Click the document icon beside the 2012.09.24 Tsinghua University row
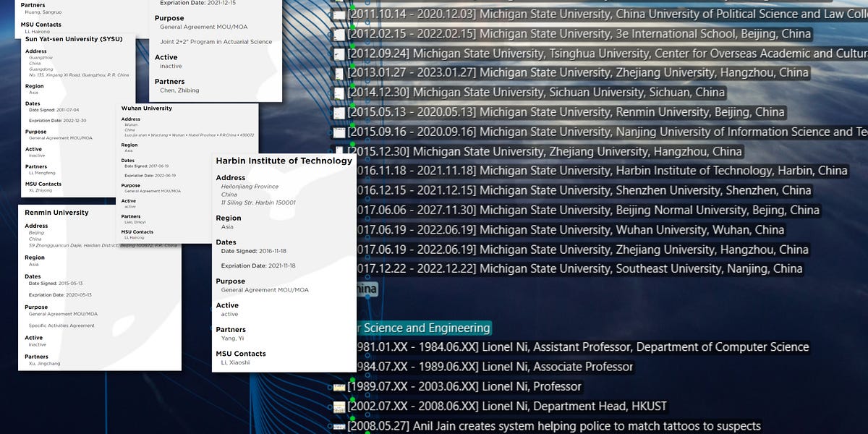Image resolution: width=868 pixels, height=434 pixels. point(339,54)
